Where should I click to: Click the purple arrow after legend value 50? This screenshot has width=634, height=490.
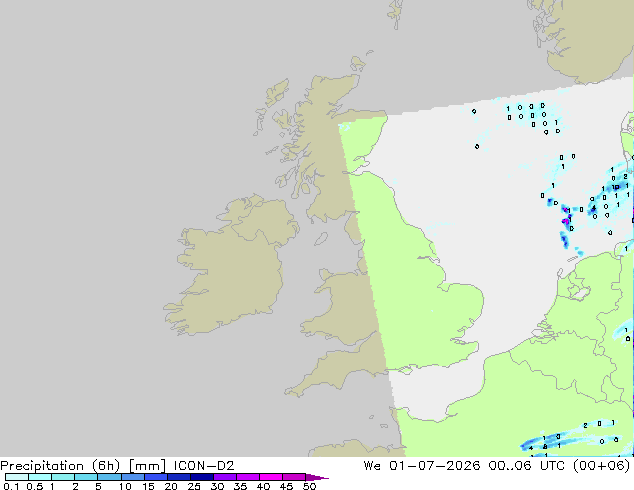coord(317,477)
